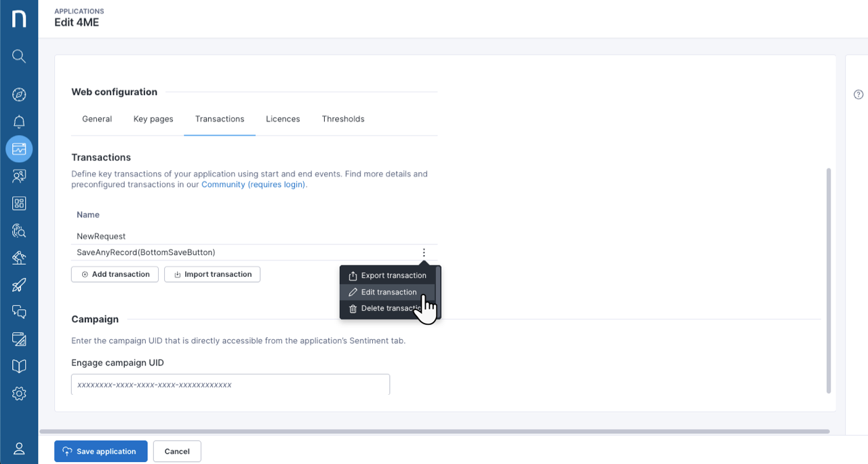Click the Nexthink logo at the top

pyautogui.click(x=19, y=18)
